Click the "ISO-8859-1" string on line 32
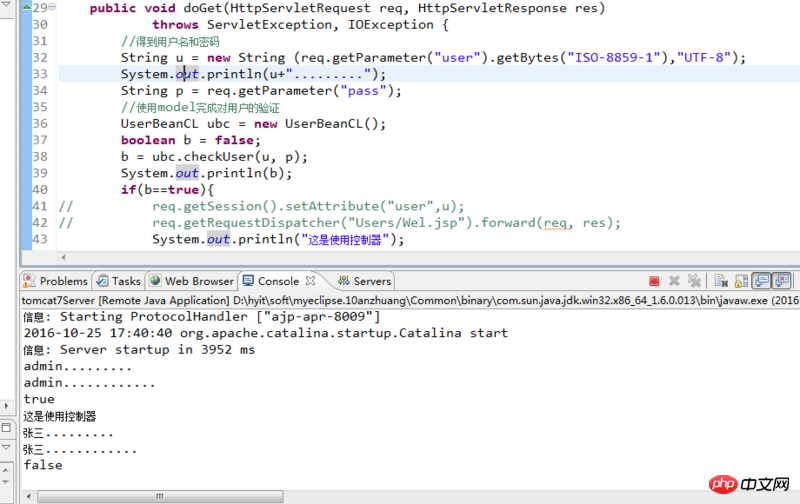The height and width of the screenshot is (504, 800). click(614, 58)
